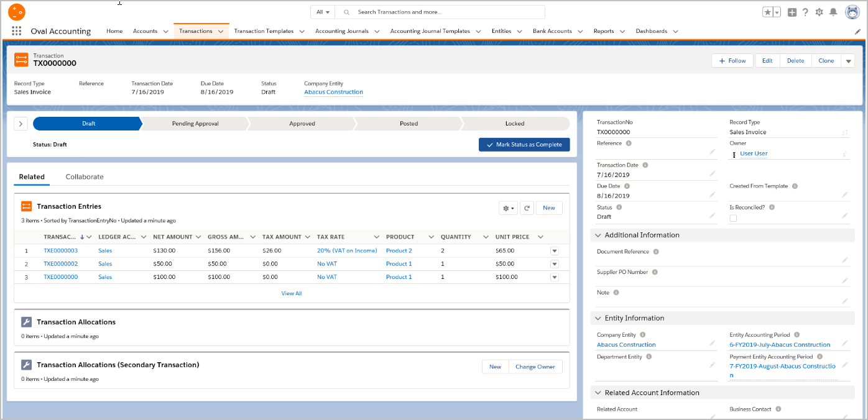This screenshot has height=420, width=868.
Task: Open the App Launcher waffle icon
Action: click(x=17, y=31)
